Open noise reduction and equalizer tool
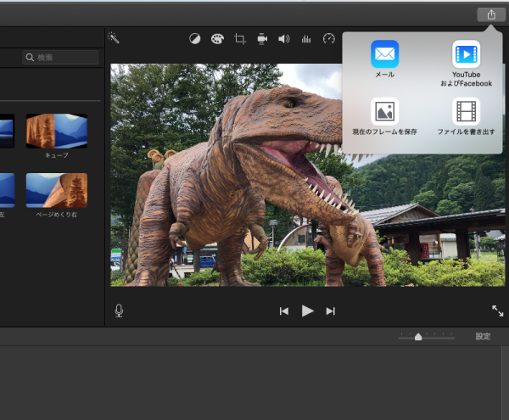The width and height of the screenshot is (509, 420). (x=306, y=39)
